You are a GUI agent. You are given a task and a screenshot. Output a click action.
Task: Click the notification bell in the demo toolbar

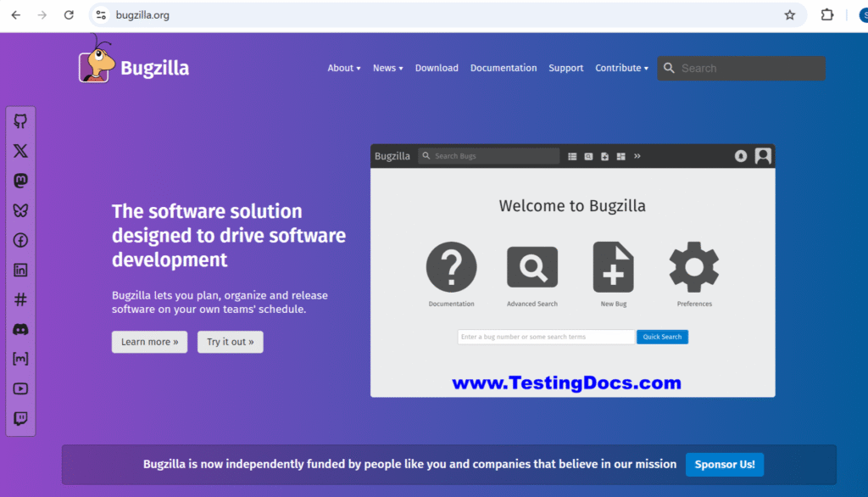pyautogui.click(x=740, y=156)
